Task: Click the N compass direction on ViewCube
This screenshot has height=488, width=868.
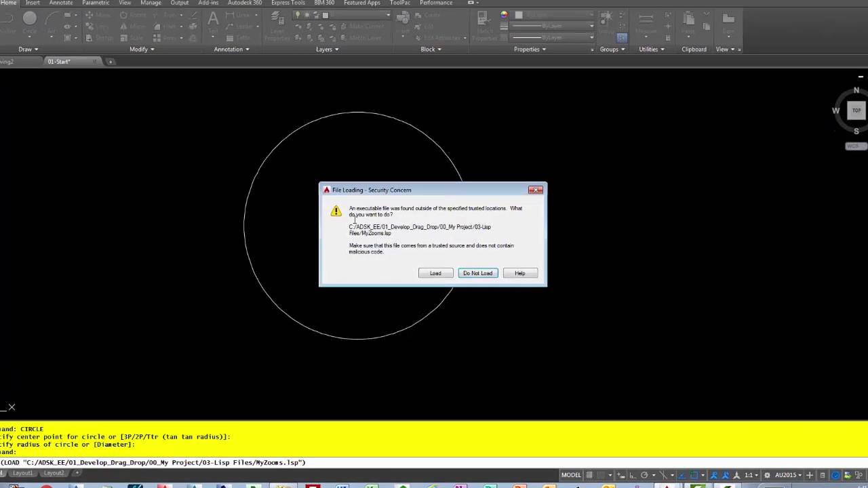Action: pyautogui.click(x=856, y=90)
